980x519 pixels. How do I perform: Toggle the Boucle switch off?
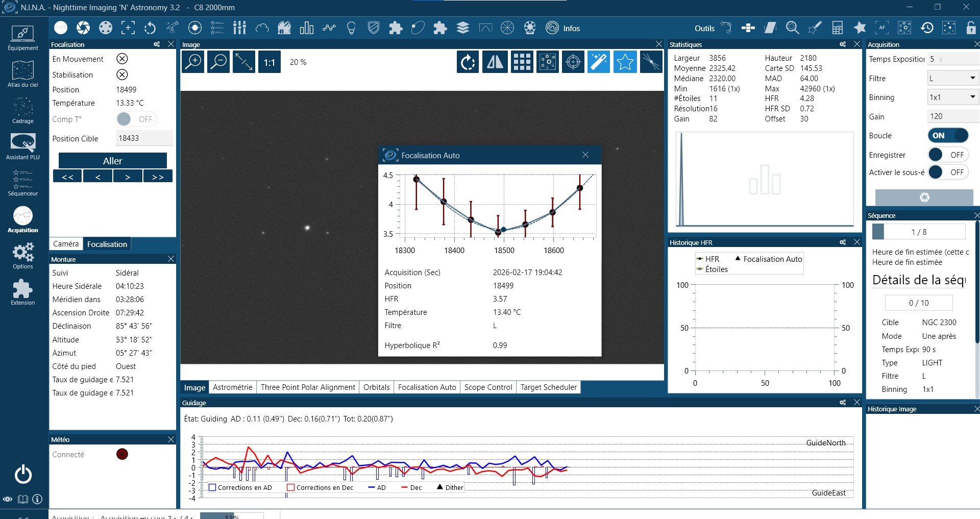point(947,135)
